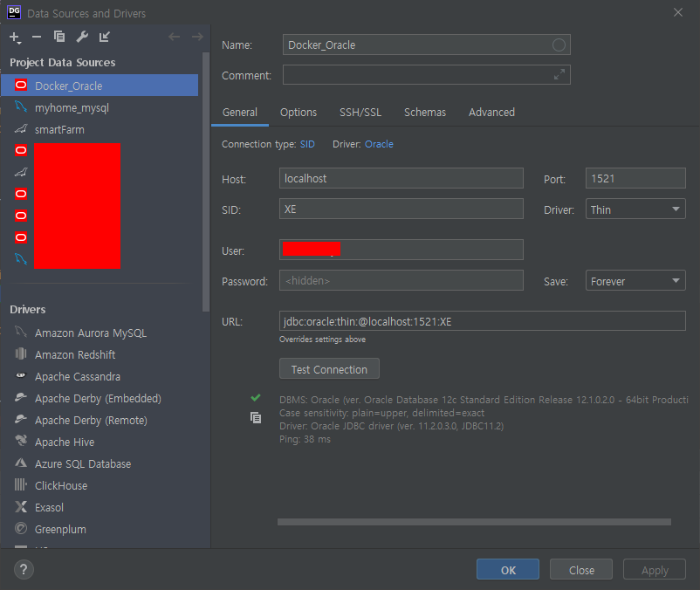Click the SID input field
Screen dimensions: 700x590
point(401,209)
